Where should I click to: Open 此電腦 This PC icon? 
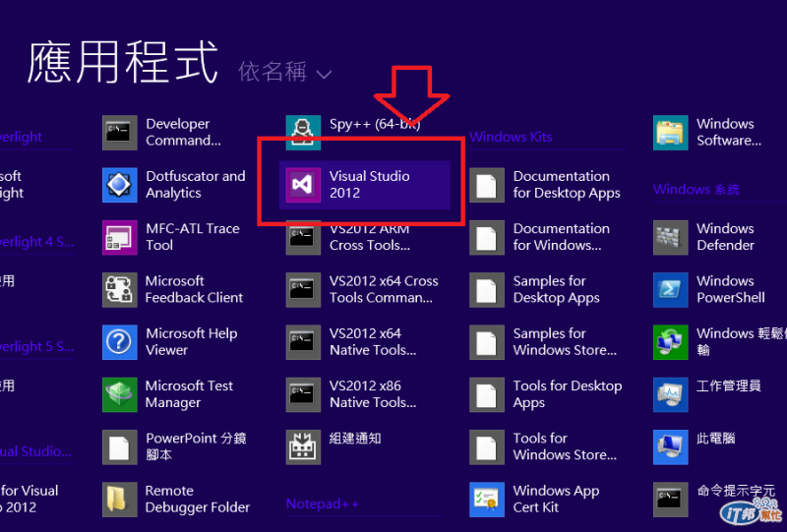(671, 446)
